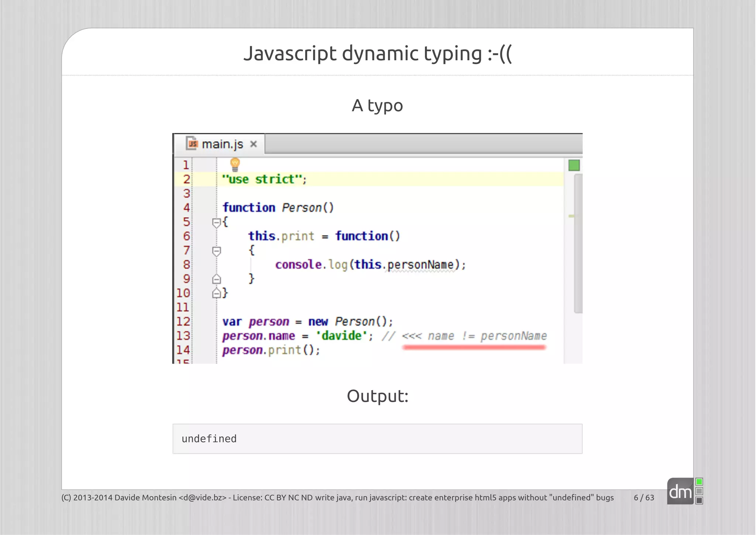Select the main.js tab
This screenshot has width=756, height=535.
tap(220, 144)
